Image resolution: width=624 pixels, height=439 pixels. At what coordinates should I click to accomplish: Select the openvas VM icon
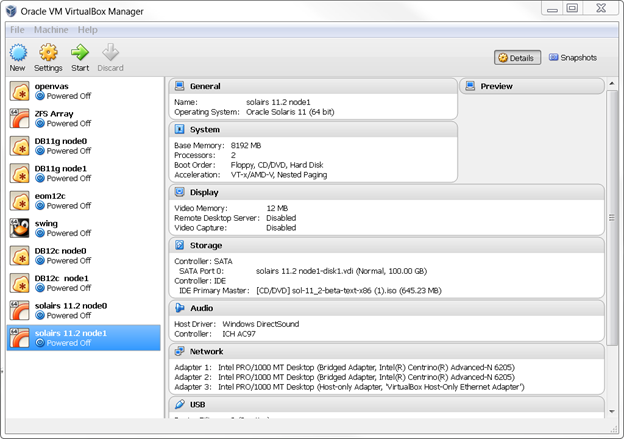[x=20, y=91]
